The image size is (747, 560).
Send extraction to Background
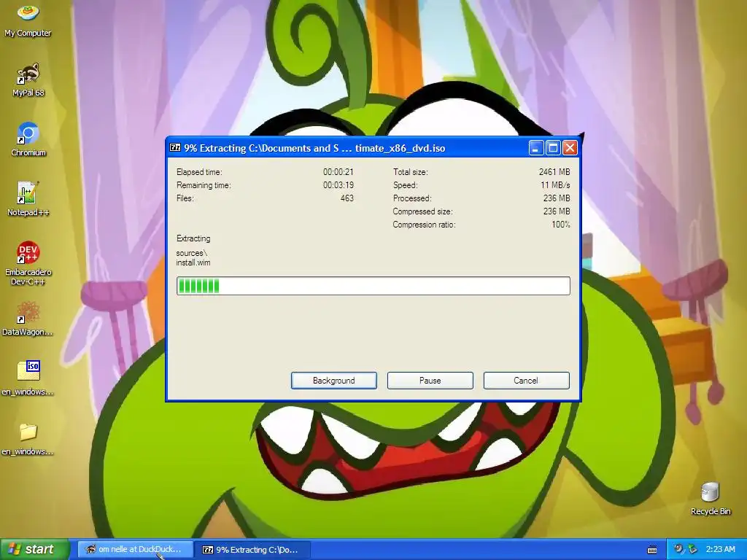tap(334, 381)
